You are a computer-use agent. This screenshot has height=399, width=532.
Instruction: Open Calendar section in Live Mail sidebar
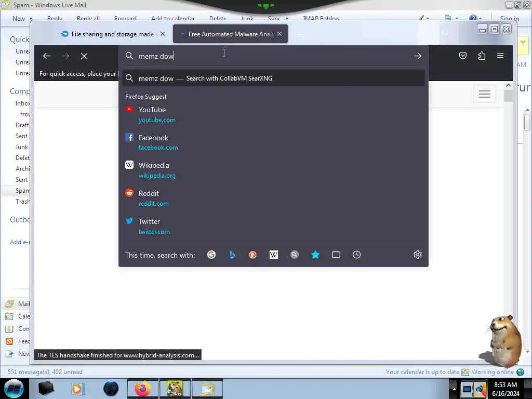pyautogui.click(x=17, y=316)
